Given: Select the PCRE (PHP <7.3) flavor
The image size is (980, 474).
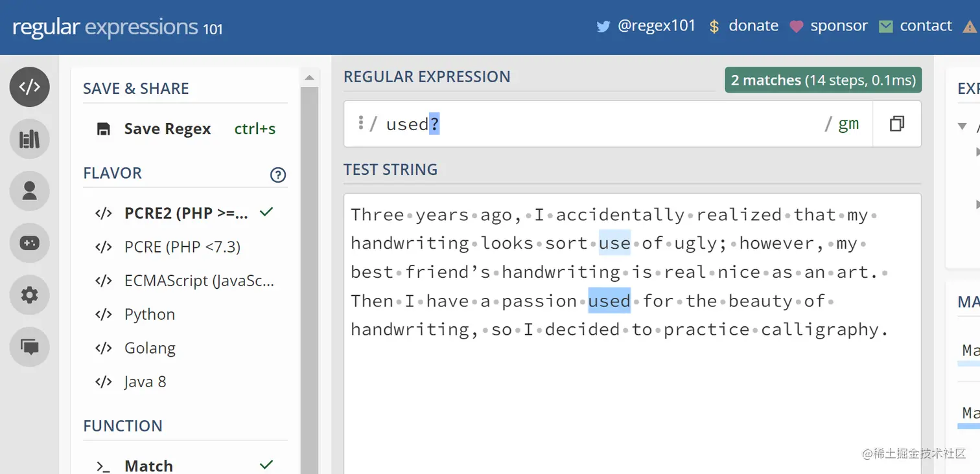Looking at the screenshot, I should 182,247.
